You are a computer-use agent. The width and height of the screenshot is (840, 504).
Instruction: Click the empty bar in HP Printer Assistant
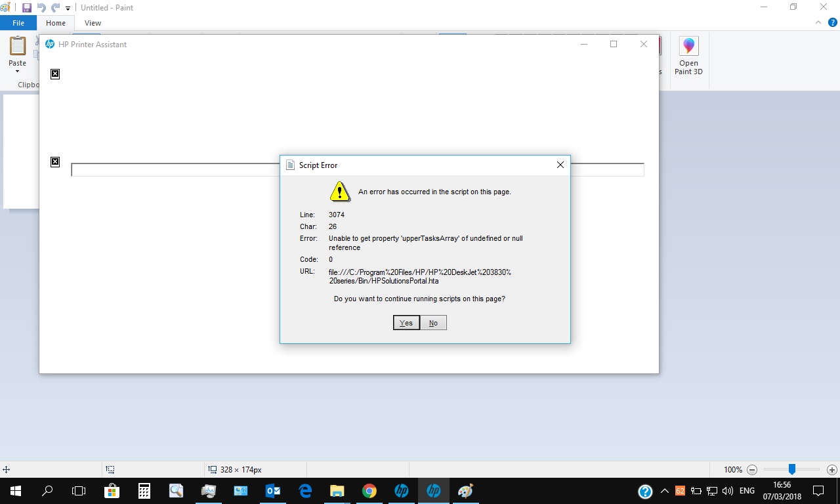358,170
